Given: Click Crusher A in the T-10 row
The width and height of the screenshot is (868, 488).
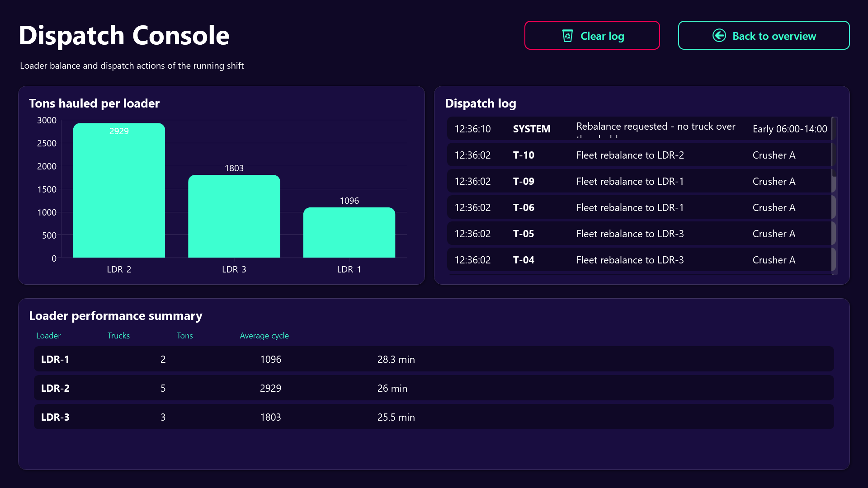Looking at the screenshot, I should click(x=774, y=155).
